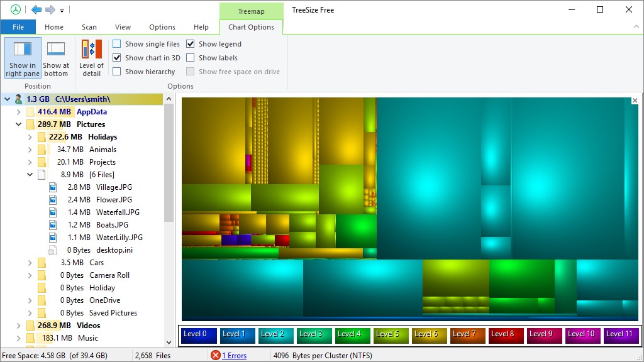
Task: Click the Level 7 legend swatch
Action: (x=467, y=336)
